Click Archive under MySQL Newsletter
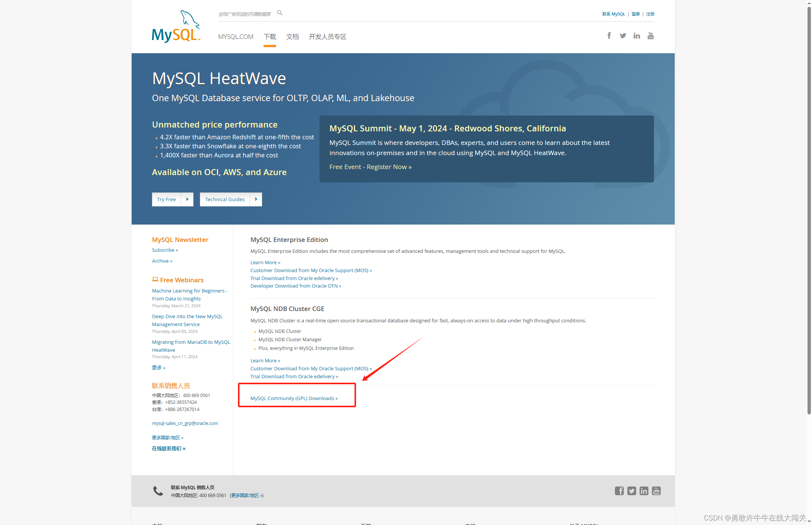 point(162,261)
